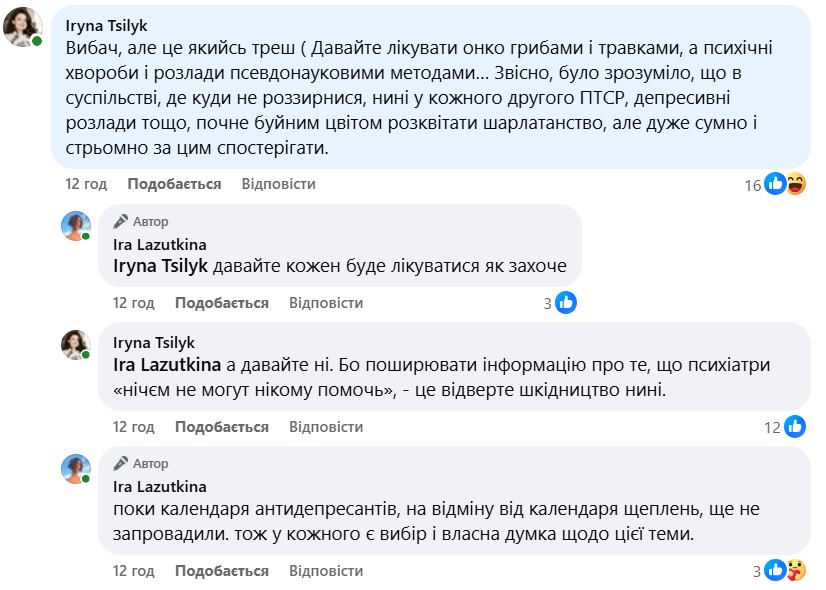Click the pencil Author badge icon on first Ira Lazutkina reply
Screen dimensions: 826x590
point(121,221)
